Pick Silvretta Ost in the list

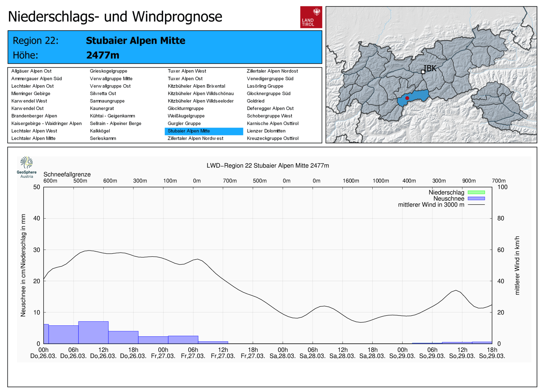pyautogui.click(x=103, y=93)
